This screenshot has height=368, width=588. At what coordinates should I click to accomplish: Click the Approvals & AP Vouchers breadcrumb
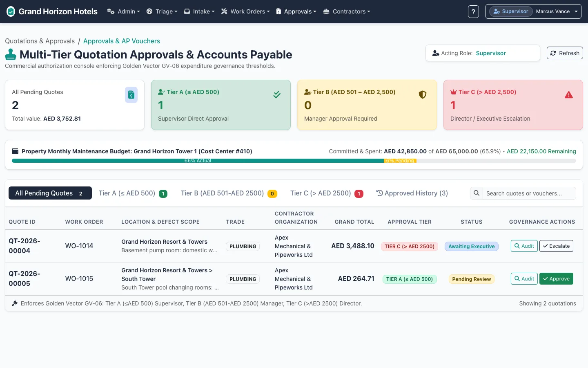click(122, 41)
